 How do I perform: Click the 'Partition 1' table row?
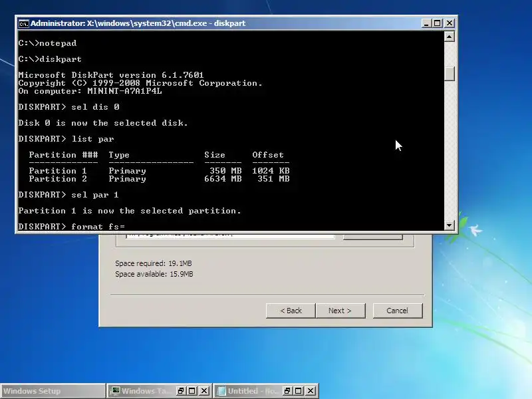coord(159,171)
